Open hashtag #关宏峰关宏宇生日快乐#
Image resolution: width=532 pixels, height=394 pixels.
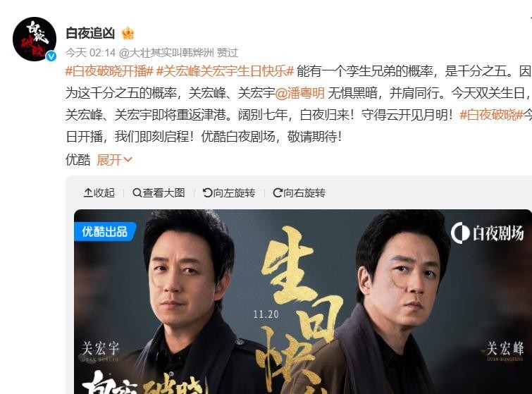(225, 71)
